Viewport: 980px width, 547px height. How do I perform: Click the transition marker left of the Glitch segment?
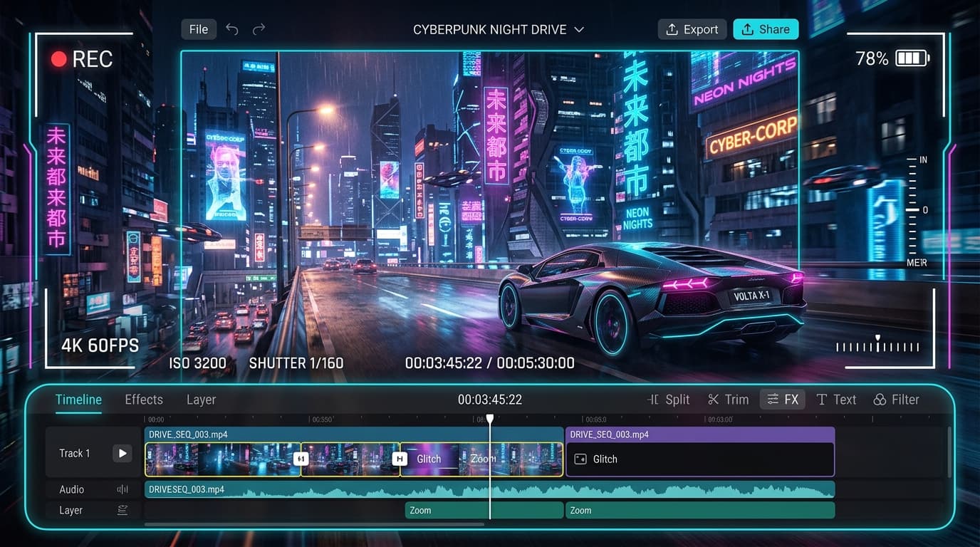tap(400, 459)
